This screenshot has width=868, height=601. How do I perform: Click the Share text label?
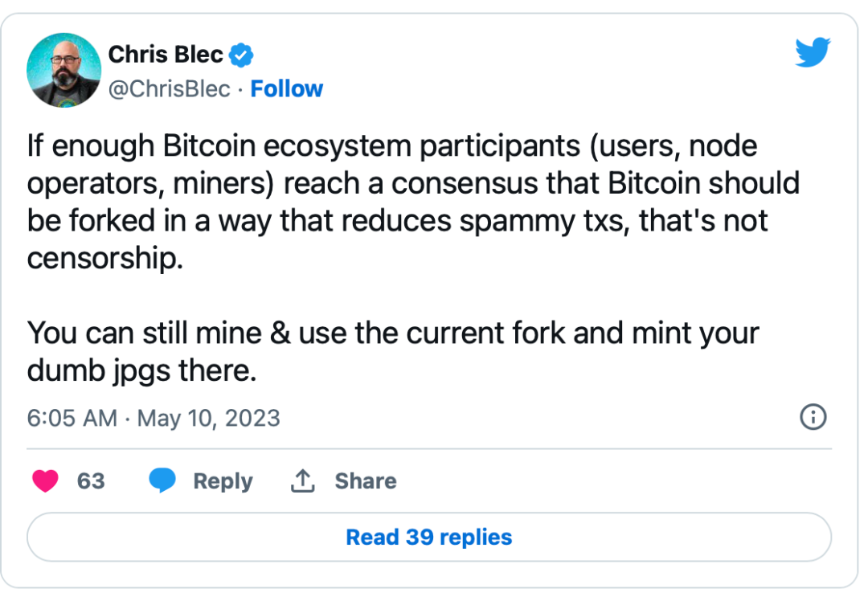coord(366,481)
